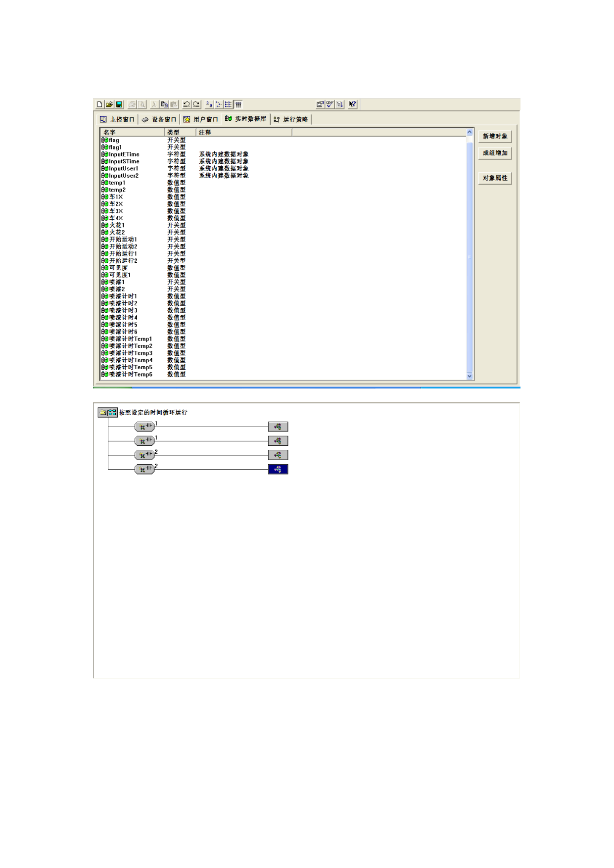Open the 主控窗口 tab
The width and height of the screenshot is (614, 868).
pyautogui.click(x=117, y=119)
